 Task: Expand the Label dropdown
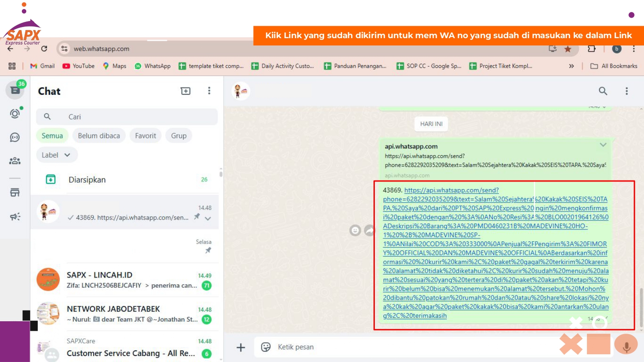57,155
